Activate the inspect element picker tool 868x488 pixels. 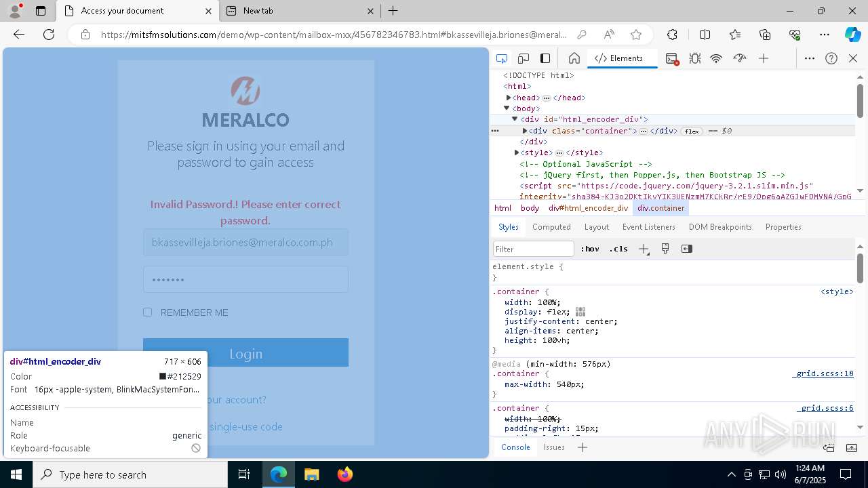502,58
